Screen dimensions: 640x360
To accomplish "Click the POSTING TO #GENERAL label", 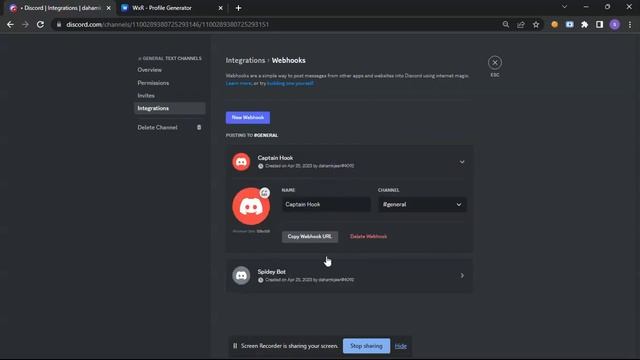I will (x=252, y=135).
